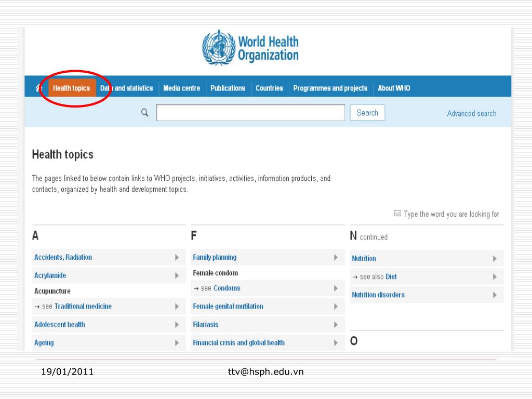Click the ttv@hsph.edu.vn footer text
Image resolution: width=532 pixels, height=399 pixels.
tap(265, 372)
